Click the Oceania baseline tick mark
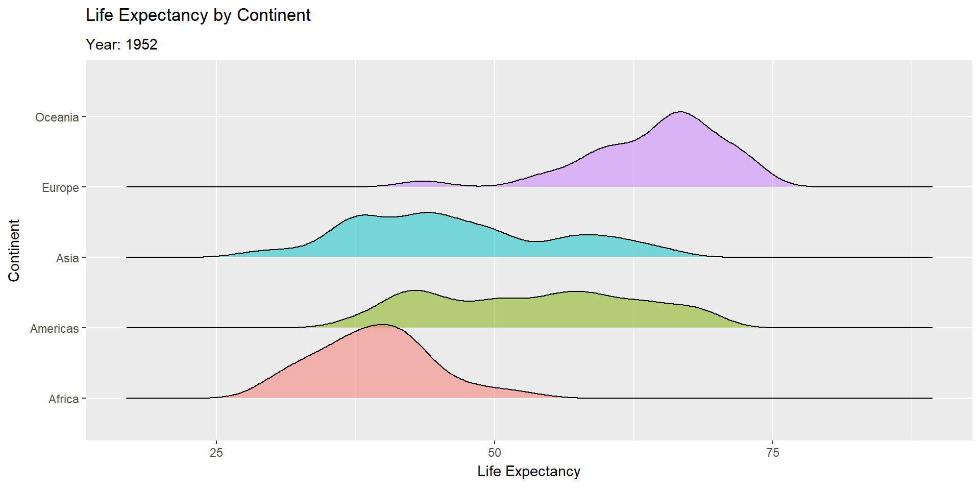 coord(84,117)
